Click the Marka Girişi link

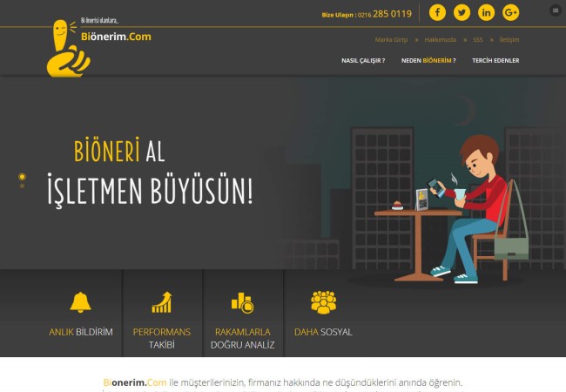391,40
